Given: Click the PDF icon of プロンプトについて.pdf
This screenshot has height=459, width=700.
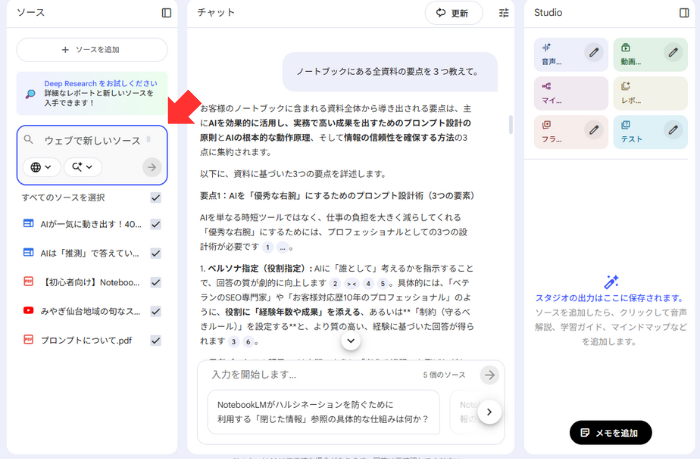Looking at the screenshot, I should tap(29, 340).
